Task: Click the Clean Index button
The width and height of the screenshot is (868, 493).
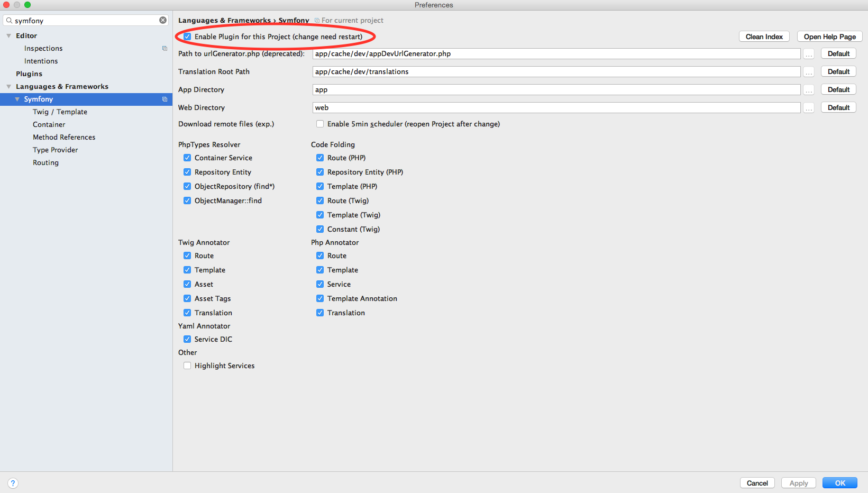Action: click(764, 36)
